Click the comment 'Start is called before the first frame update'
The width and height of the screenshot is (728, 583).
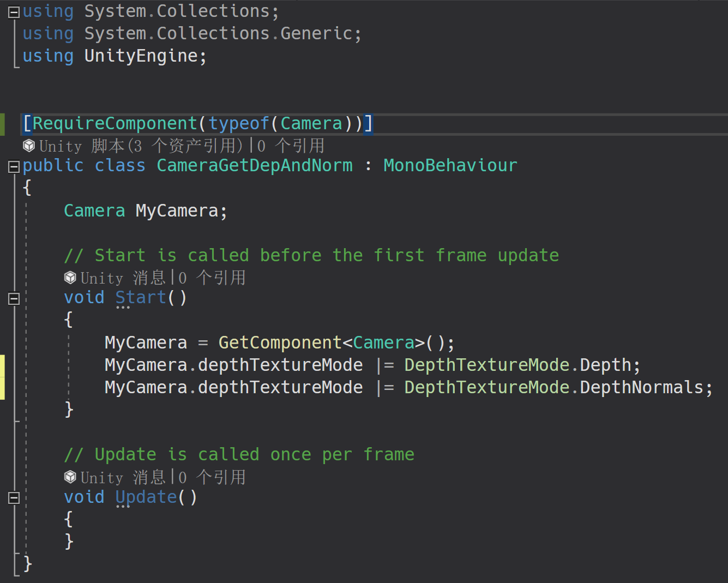311,255
